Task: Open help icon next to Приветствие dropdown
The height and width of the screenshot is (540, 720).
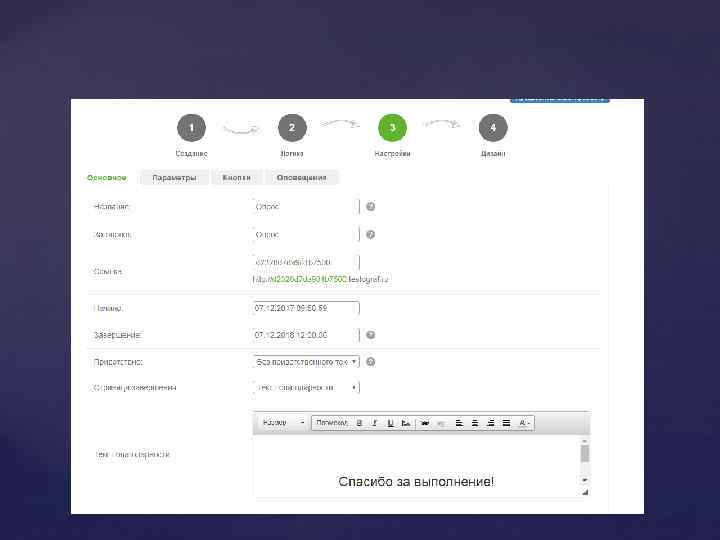Action: click(371, 362)
